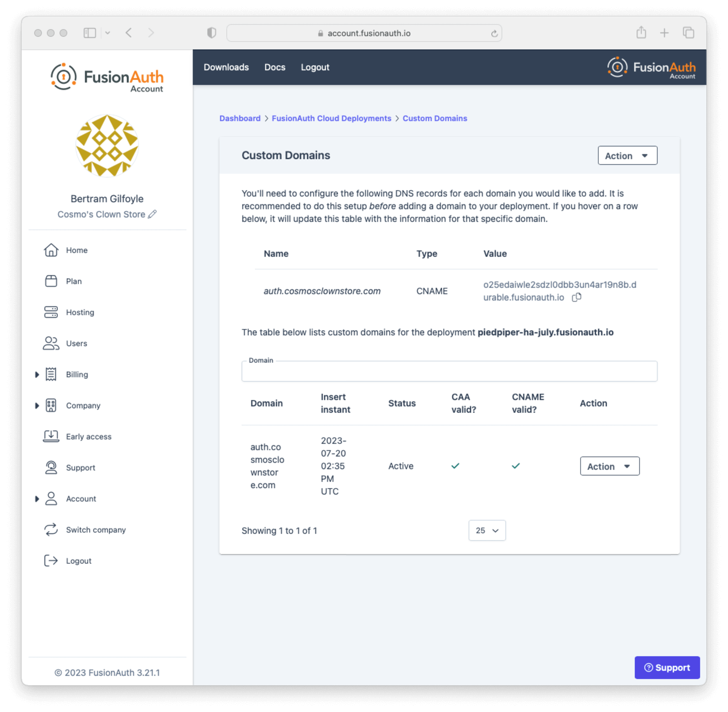Click the privacy shield icon in Safari
728x712 pixels.
pyautogui.click(x=212, y=33)
